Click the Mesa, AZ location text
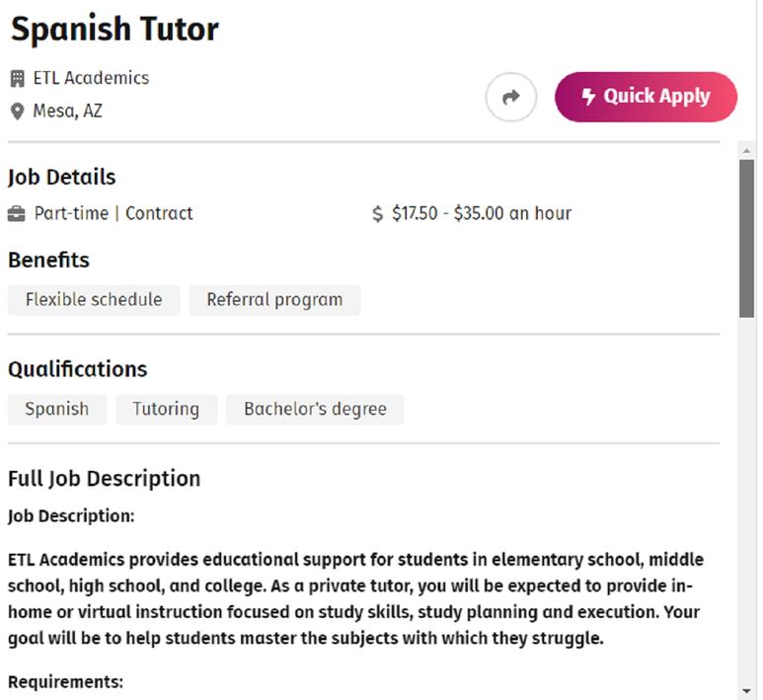 [68, 111]
